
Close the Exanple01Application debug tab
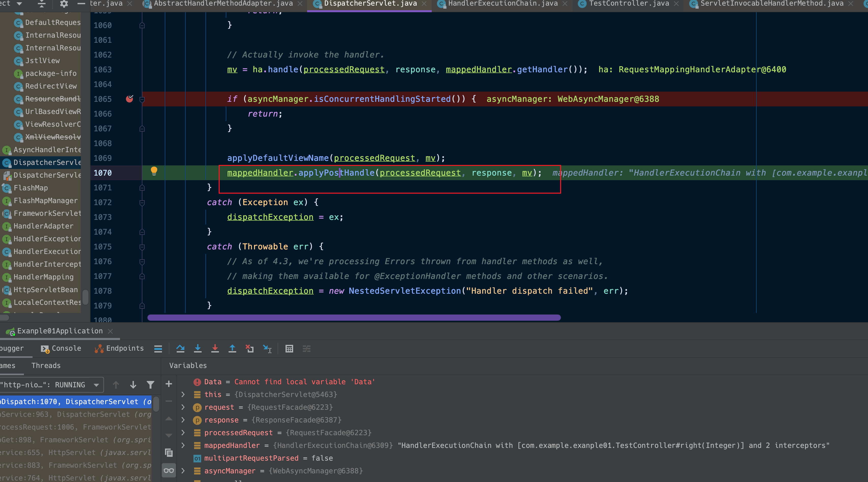pyautogui.click(x=110, y=331)
